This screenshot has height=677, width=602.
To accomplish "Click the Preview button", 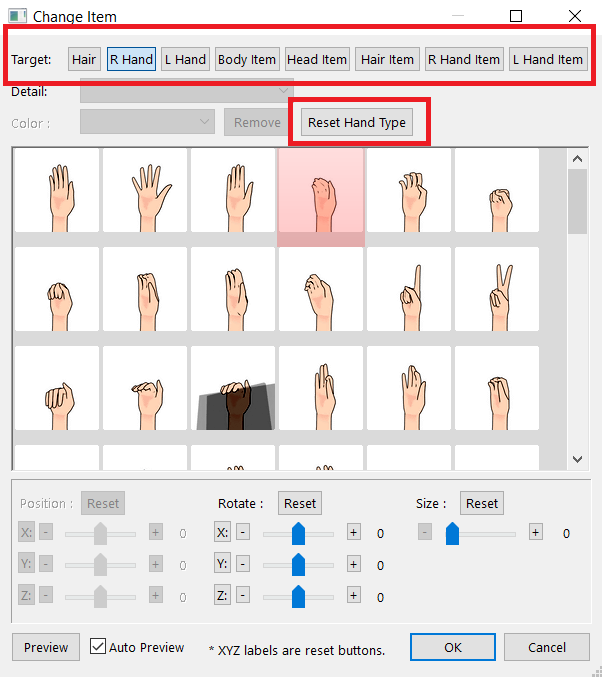I will point(46,647).
